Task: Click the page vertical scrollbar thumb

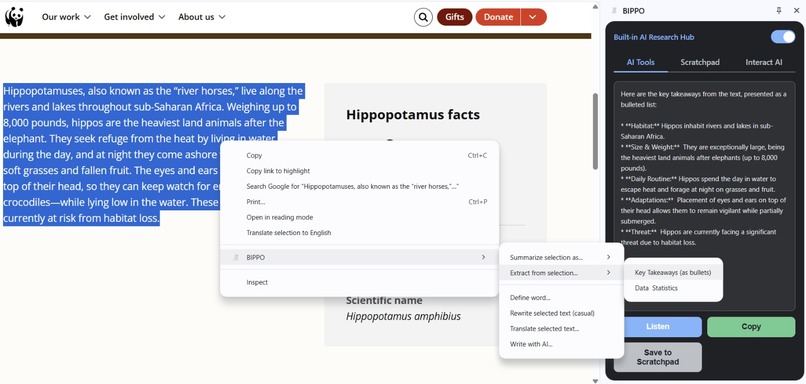Action: tap(596, 131)
